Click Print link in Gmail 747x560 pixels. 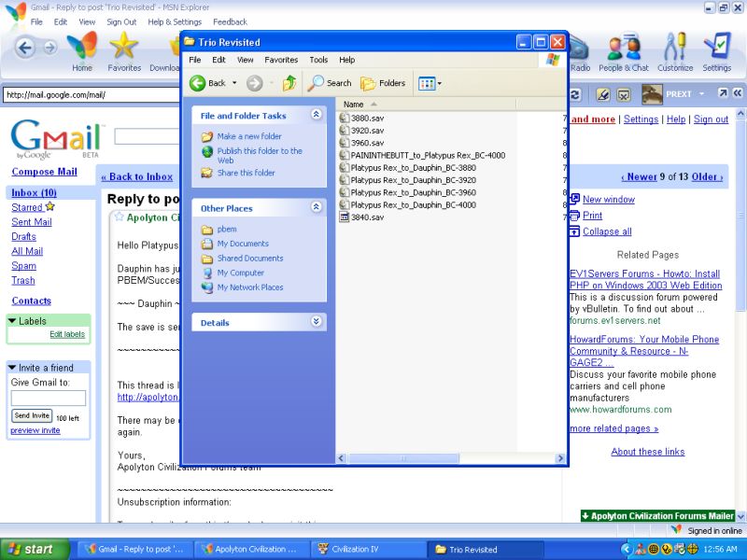[x=592, y=216]
